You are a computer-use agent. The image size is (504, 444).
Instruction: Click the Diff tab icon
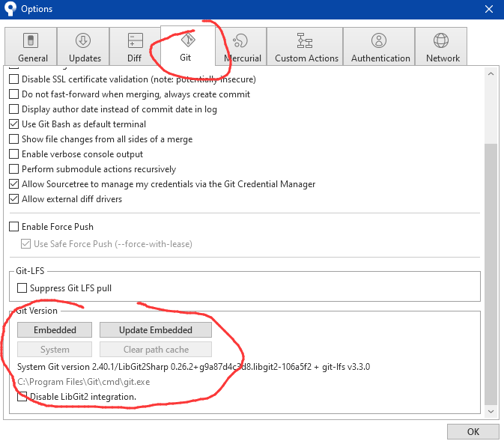point(136,40)
